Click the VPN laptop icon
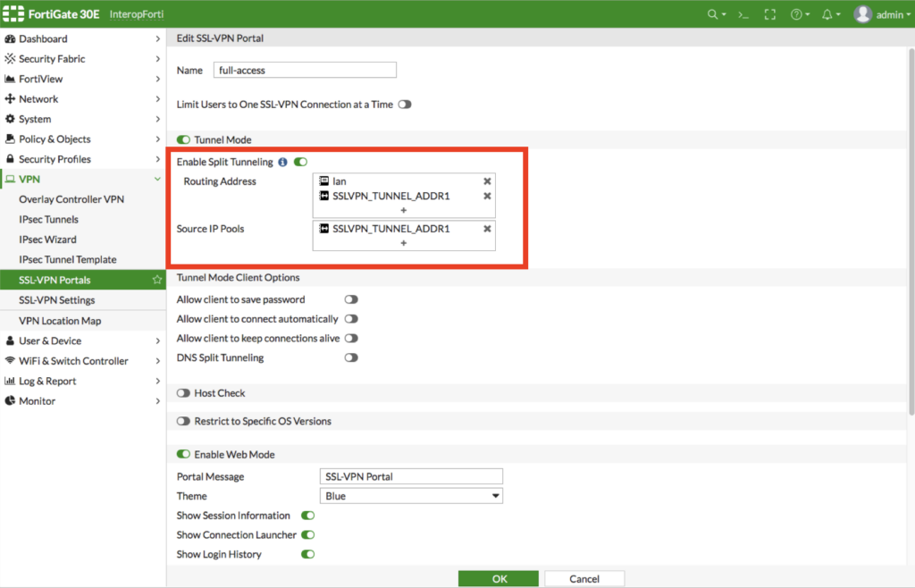Image resolution: width=915 pixels, height=588 pixels. click(x=10, y=179)
